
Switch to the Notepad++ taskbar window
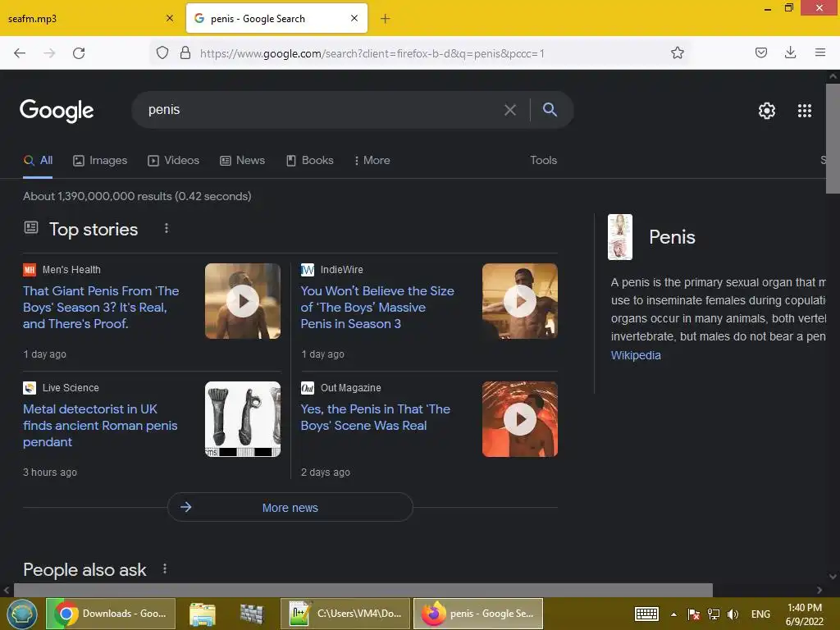(x=345, y=614)
